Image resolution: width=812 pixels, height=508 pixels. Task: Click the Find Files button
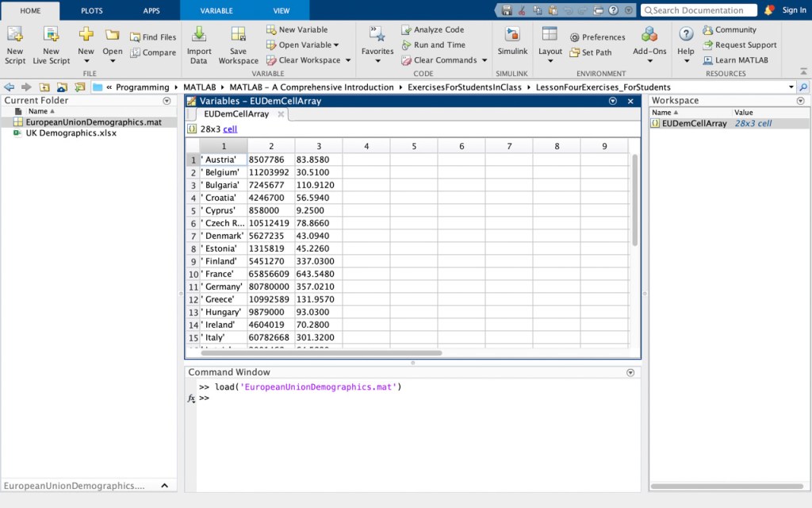153,37
